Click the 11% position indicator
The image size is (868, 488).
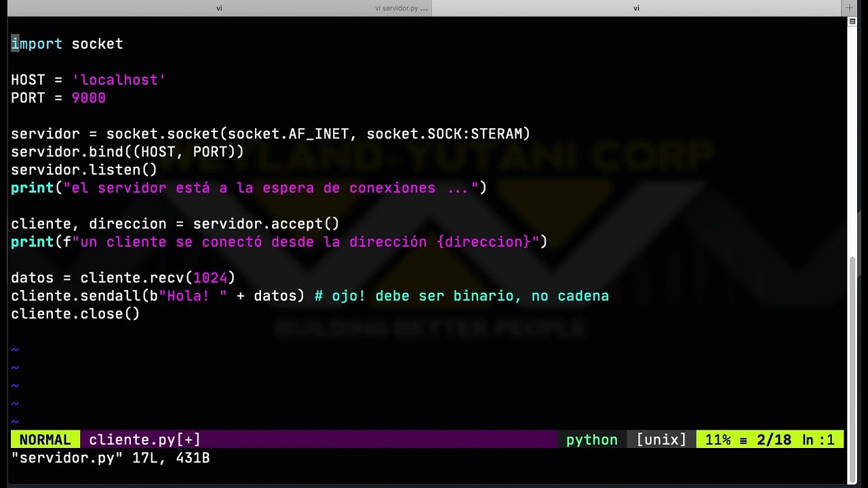[718, 440]
